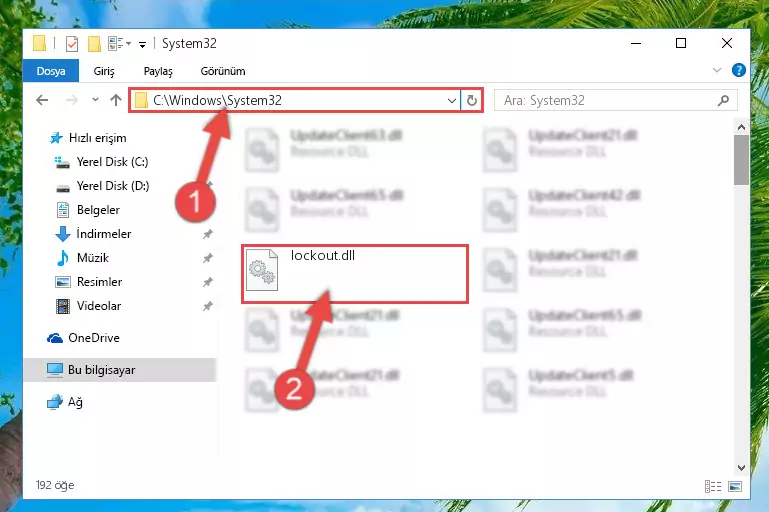Close the System32 window

[x=727, y=43]
